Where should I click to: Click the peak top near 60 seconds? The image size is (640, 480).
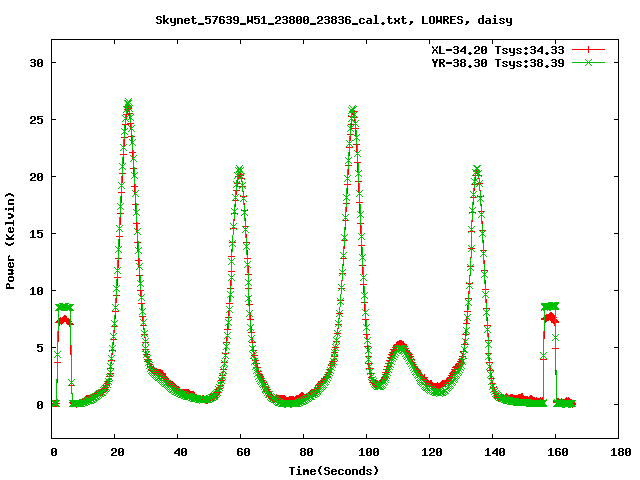[240, 169]
